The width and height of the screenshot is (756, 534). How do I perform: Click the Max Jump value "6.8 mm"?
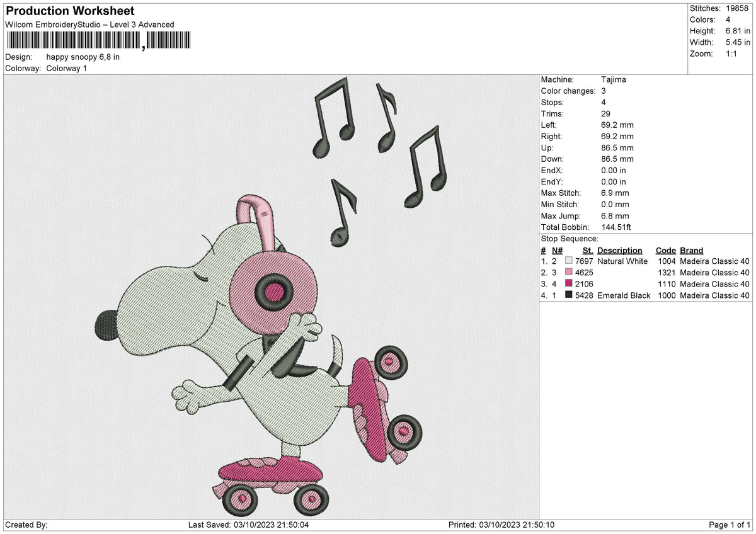[616, 215]
